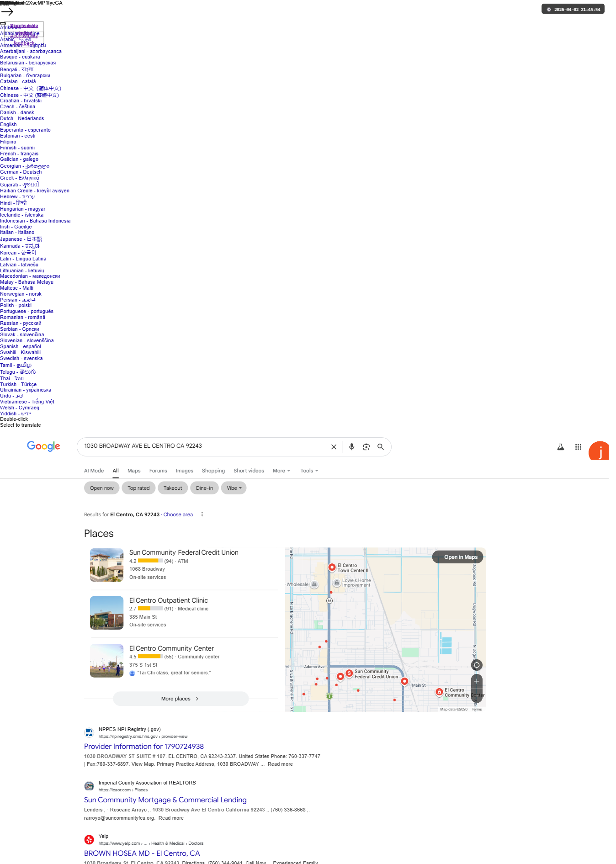Expand the Vibe filter dropdown
Viewport: 616px width, 864px height.
click(234, 488)
